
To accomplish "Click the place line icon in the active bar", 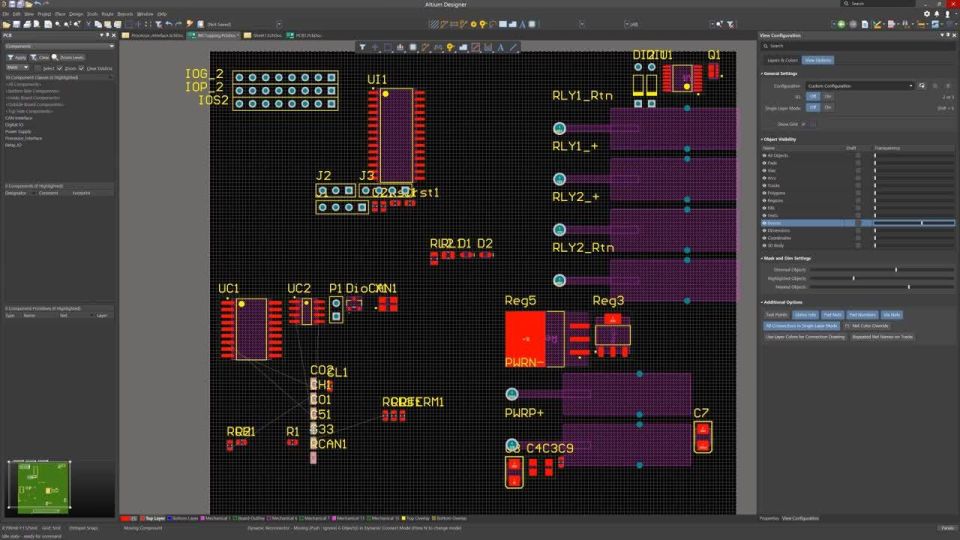I will (x=513, y=47).
